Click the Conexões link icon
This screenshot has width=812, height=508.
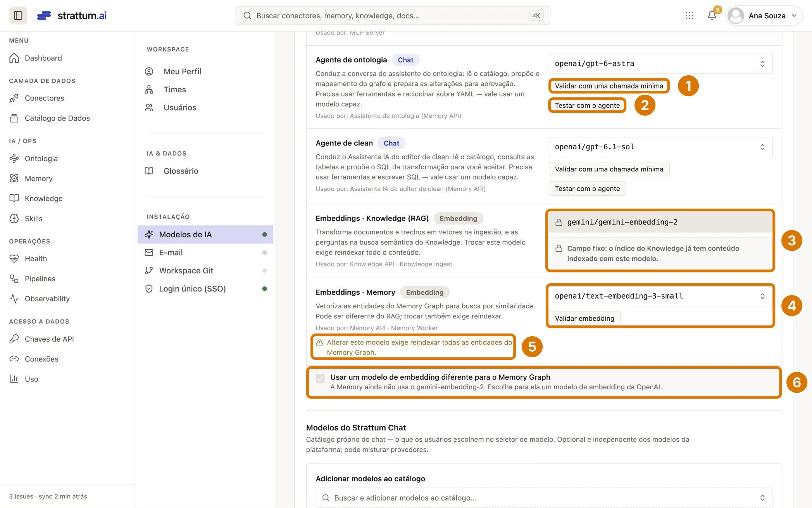point(14,359)
